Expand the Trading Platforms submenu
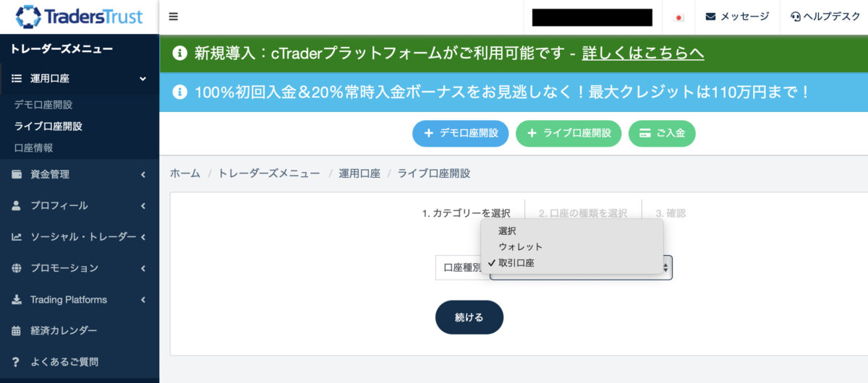Image resolution: width=868 pixels, height=383 pixels. pyautogui.click(x=143, y=300)
